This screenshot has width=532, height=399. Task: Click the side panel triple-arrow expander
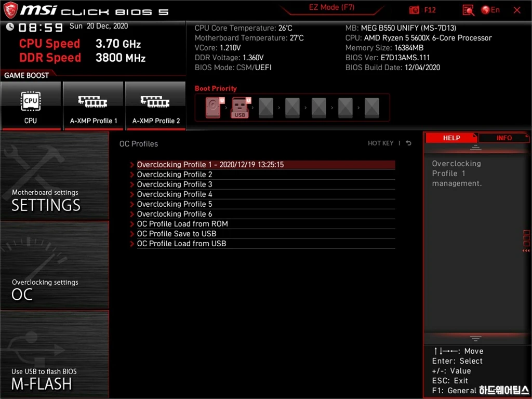[526, 251]
